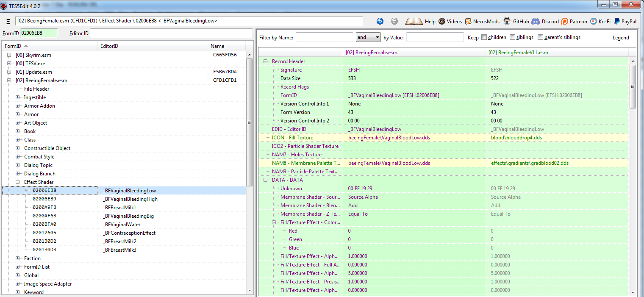The image size is (644, 297).
Task: Click the grey forward navigation arrow
Action: point(394,21)
